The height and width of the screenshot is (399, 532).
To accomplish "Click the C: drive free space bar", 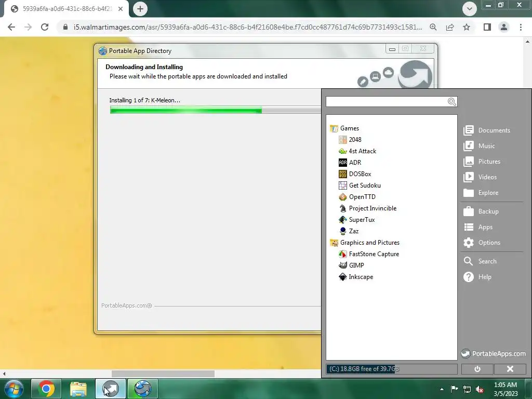I will pyautogui.click(x=392, y=369).
